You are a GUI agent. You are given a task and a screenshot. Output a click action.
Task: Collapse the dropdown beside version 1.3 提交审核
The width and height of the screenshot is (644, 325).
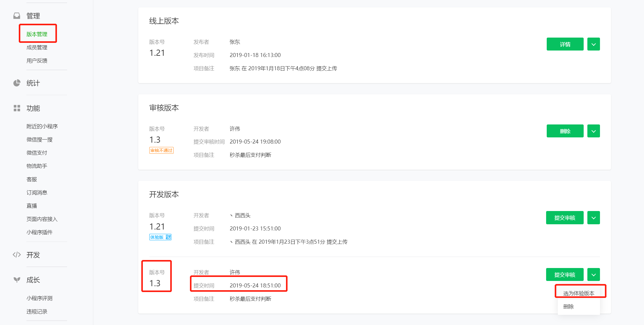(594, 274)
